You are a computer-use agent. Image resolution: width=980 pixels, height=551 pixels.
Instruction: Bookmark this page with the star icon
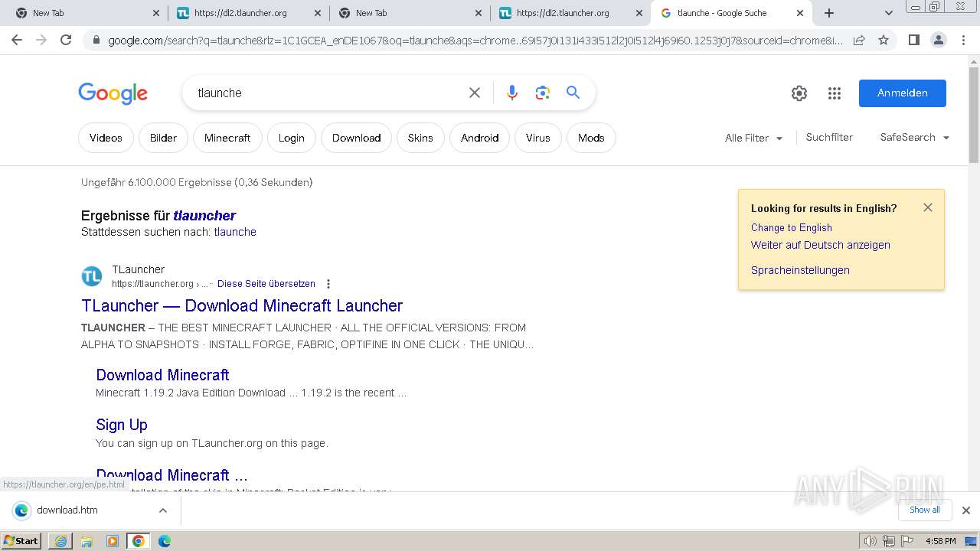[x=884, y=40]
